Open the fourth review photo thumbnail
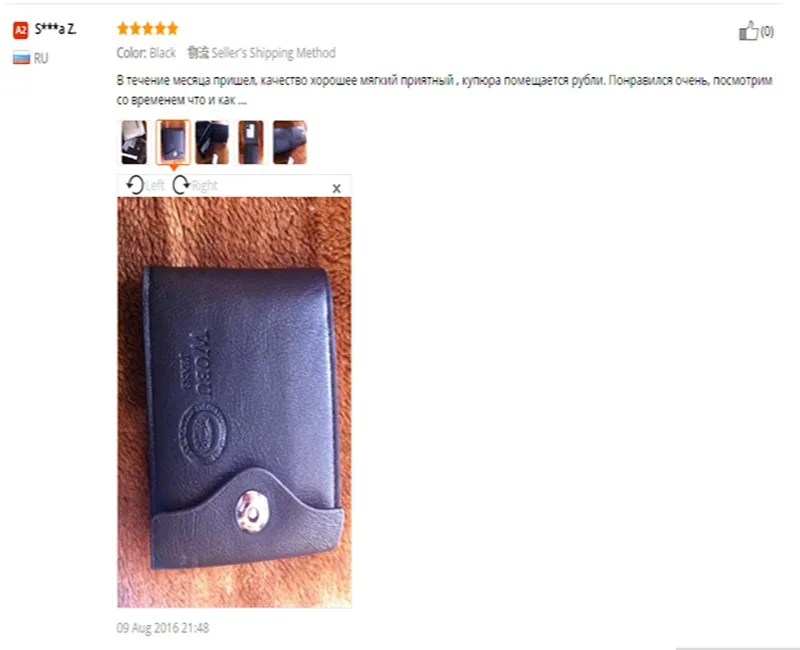The width and height of the screenshot is (800, 650). pos(251,142)
